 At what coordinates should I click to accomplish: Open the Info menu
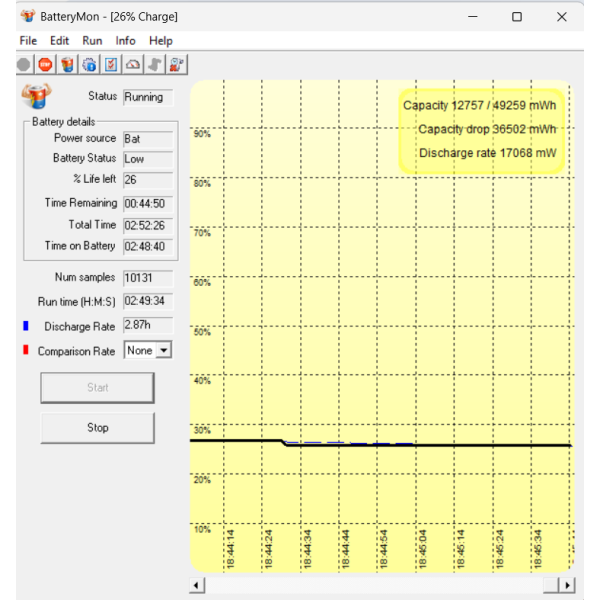(126, 41)
